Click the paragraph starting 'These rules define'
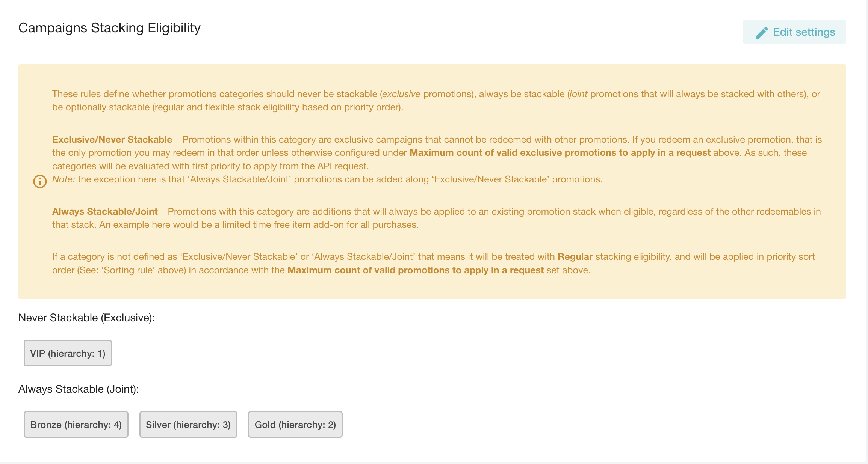This screenshot has width=868, height=464. pos(436,101)
